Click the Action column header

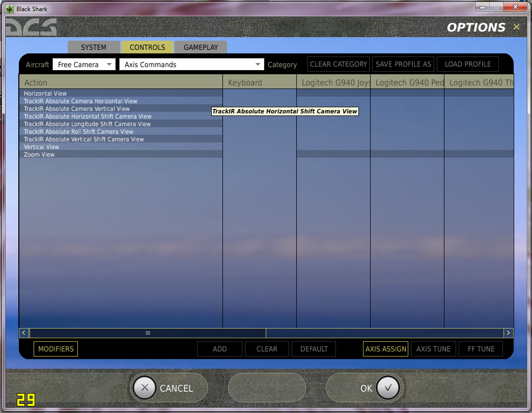pos(121,82)
